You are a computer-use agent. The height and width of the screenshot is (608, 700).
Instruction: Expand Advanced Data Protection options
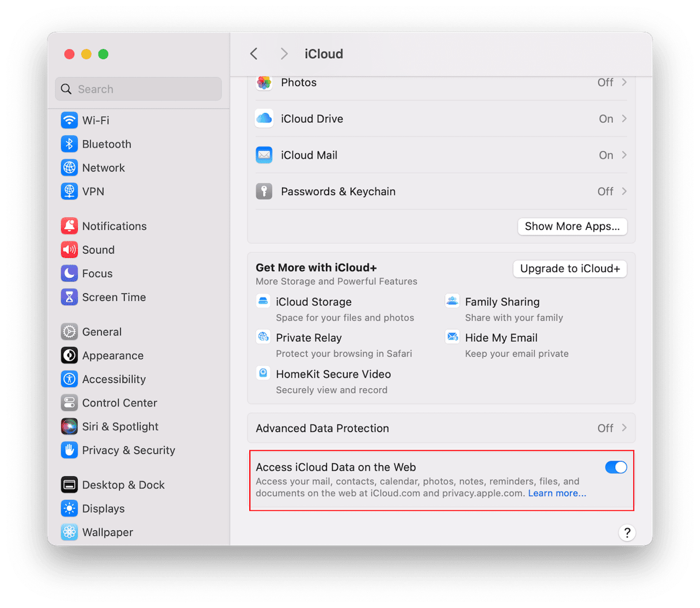pos(625,428)
